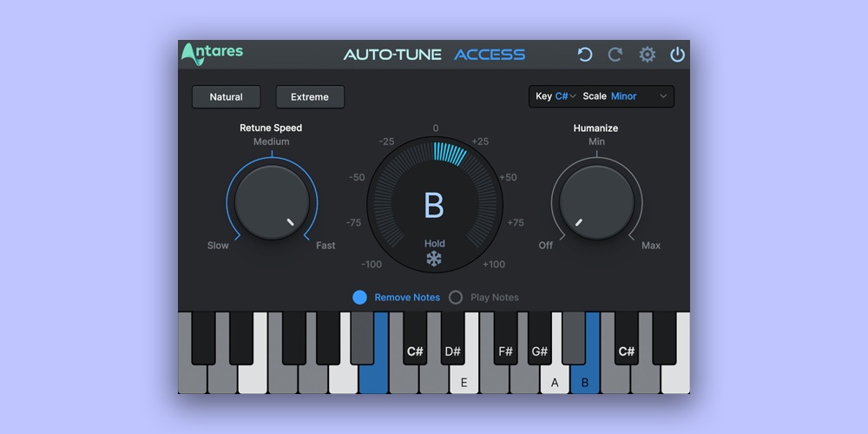Click the white E piano key
This screenshot has width=868, height=434.
click(464, 381)
